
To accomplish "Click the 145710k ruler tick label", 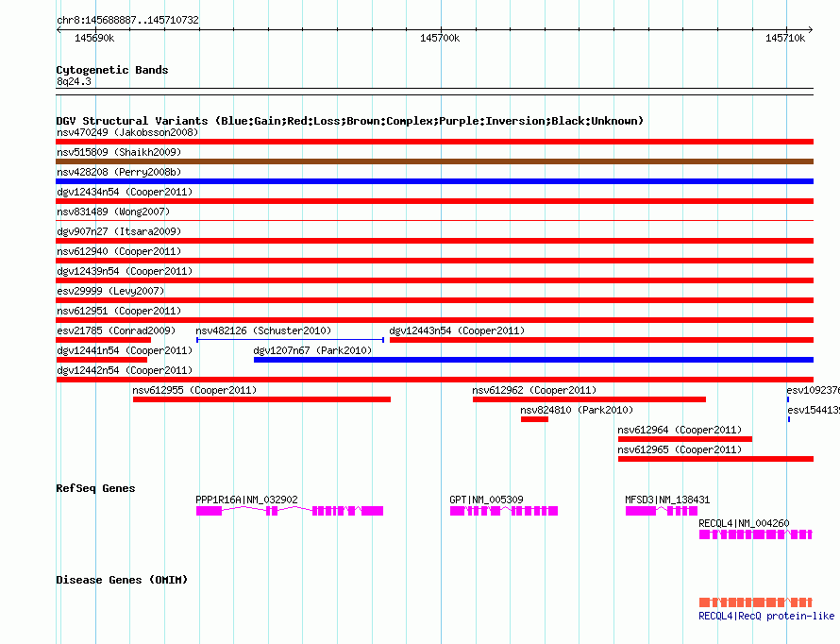I will pos(785,38).
